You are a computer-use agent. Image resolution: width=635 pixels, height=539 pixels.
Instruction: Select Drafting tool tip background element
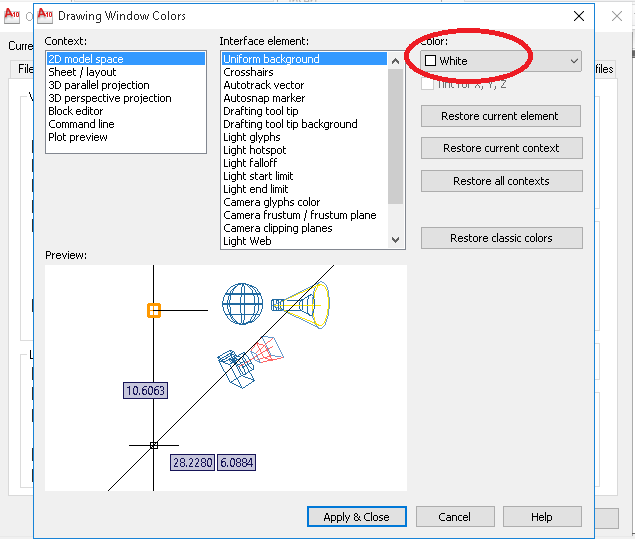click(x=304, y=124)
